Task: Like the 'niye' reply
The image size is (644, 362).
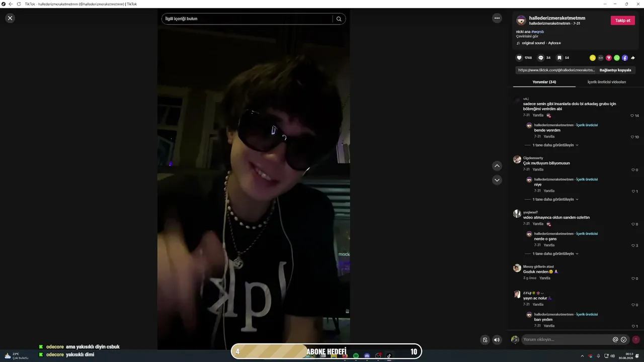Action: tap(633, 192)
